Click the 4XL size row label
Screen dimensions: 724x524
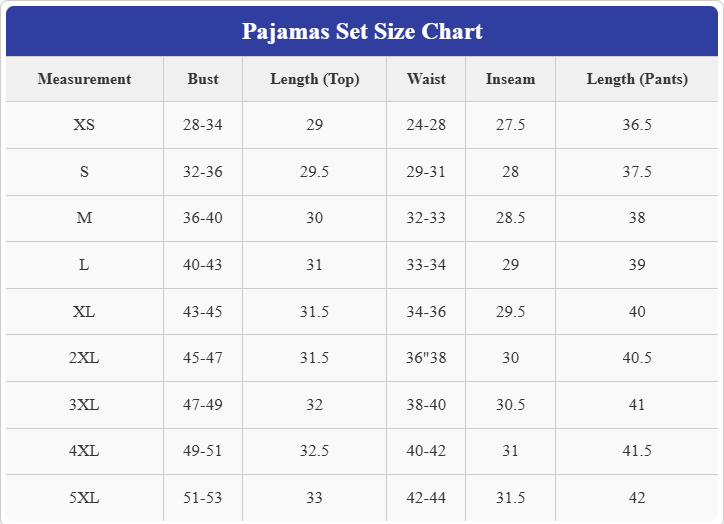click(84, 451)
